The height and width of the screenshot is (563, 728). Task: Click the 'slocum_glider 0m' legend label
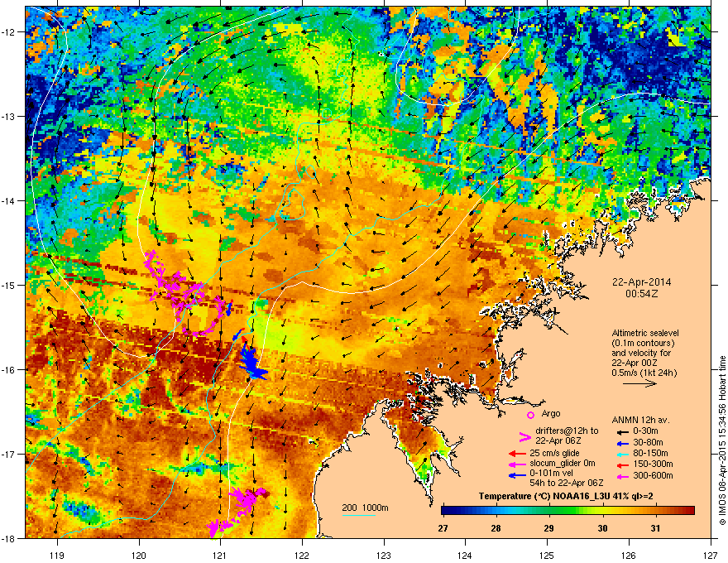point(563,464)
